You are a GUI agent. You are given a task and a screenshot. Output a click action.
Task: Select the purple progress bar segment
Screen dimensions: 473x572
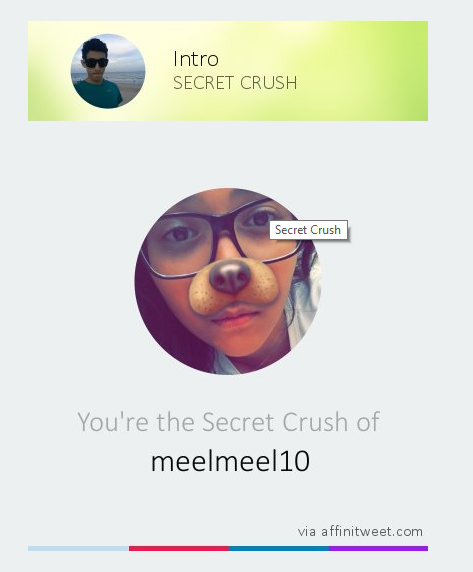379,548
